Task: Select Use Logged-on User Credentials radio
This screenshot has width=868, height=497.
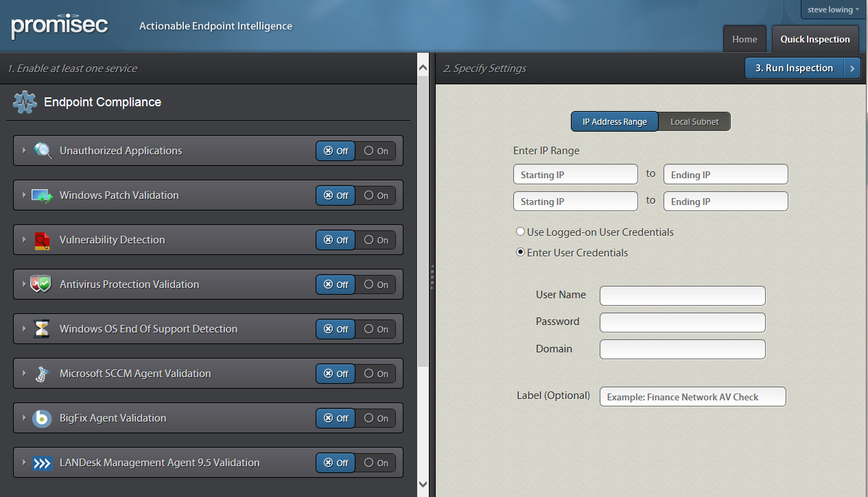Action: click(x=521, y=232)
